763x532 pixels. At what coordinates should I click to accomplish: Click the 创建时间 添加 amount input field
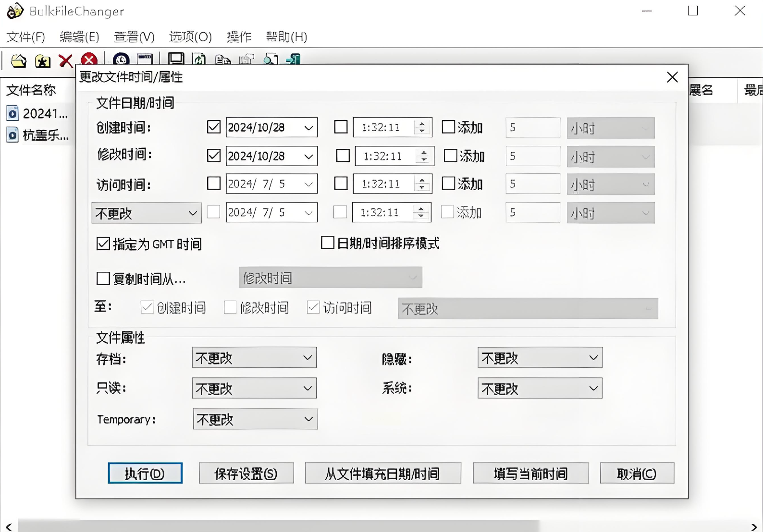click(x=533, y=128)
